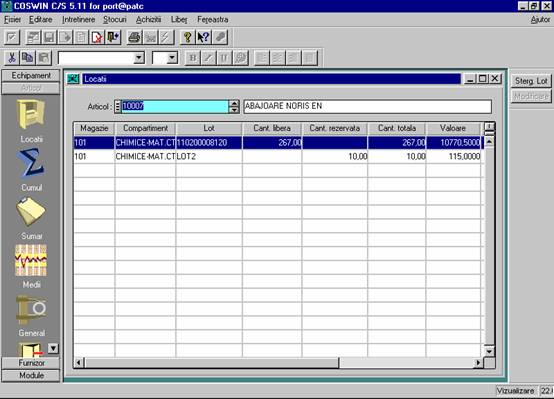
Task: Select the LOT2 lot cell
Action: tap(209, 157)
